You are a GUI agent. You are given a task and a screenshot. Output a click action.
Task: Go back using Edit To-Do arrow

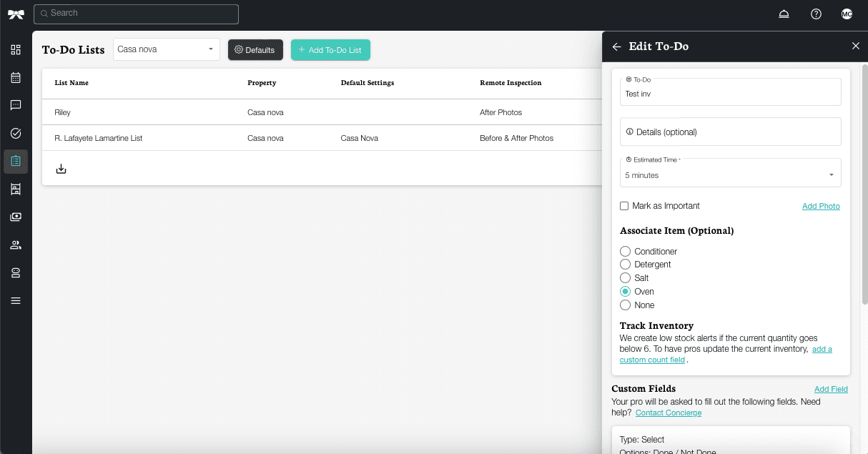[616, 46]
